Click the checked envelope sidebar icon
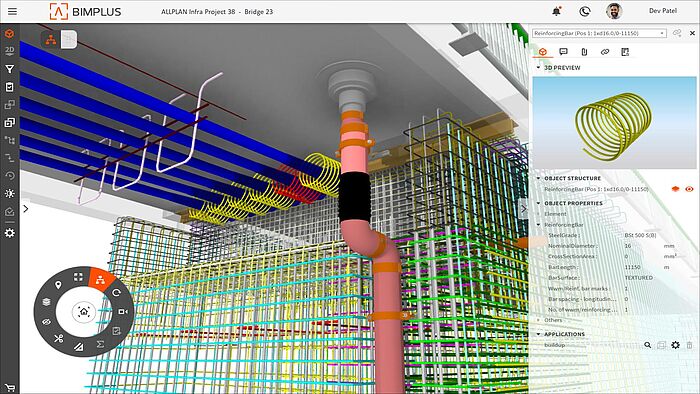The height and width of the screenshot is (394, 700). (9, 212)
